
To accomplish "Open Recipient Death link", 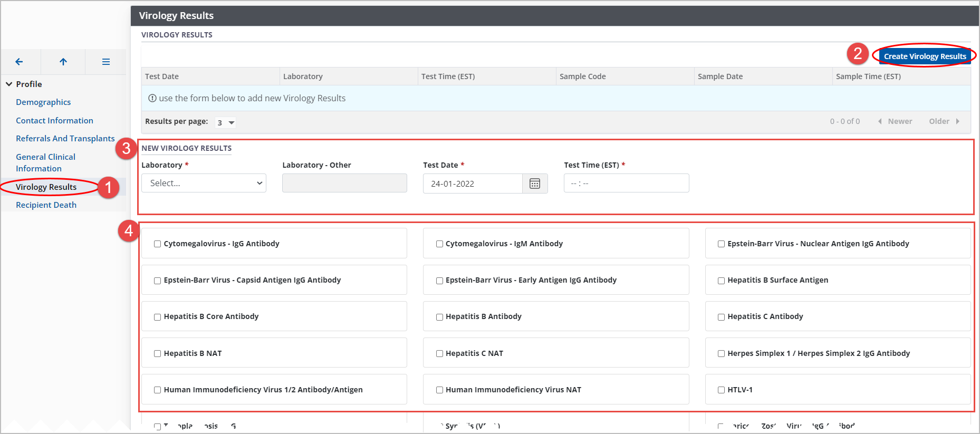I will [x=46, y=205].
